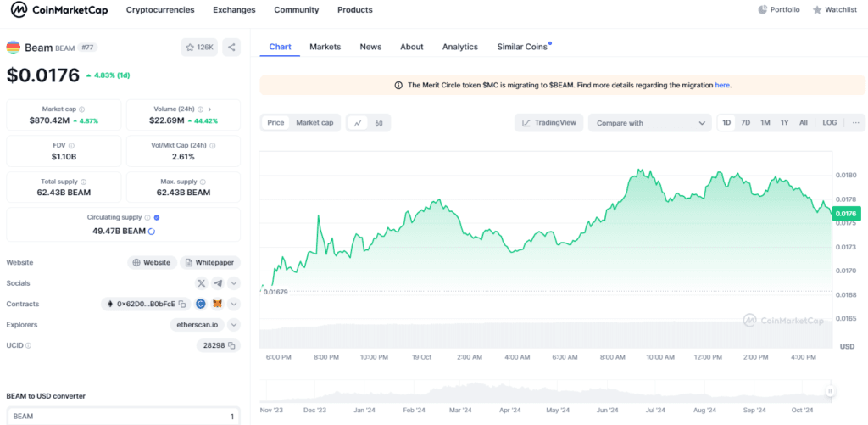Open the X (Twitter) social icon
This screenshot has height=425, width=868.
[202, 283]
